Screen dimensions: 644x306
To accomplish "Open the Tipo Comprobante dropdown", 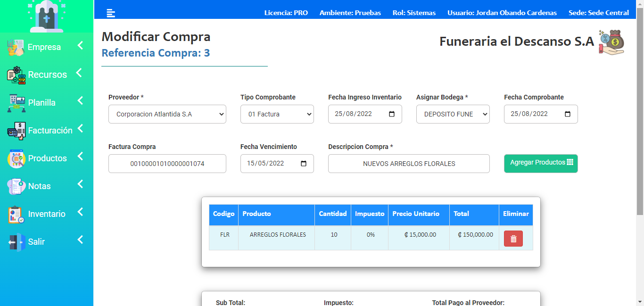I will (x=277, y=114).
